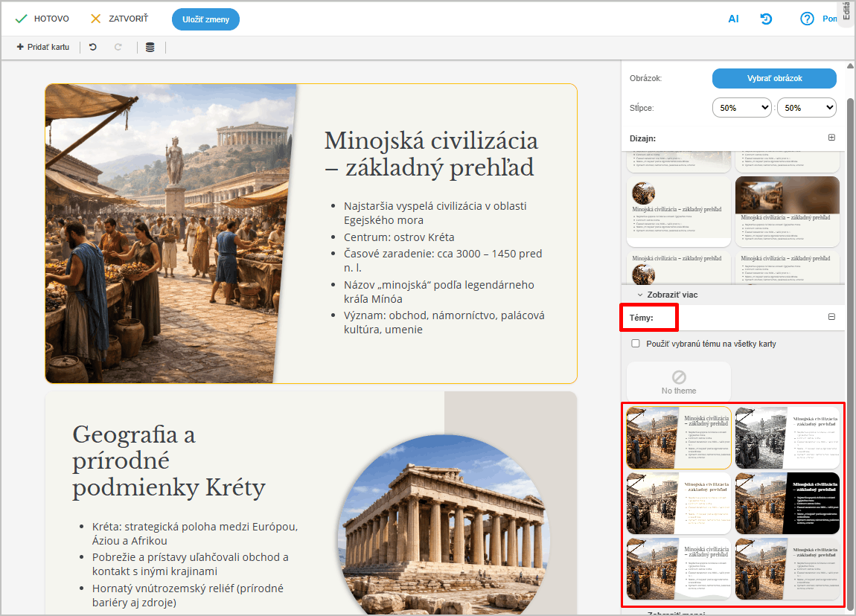856x616 pixels.
Task: Open the version history icon
Action: pos(766,19)
